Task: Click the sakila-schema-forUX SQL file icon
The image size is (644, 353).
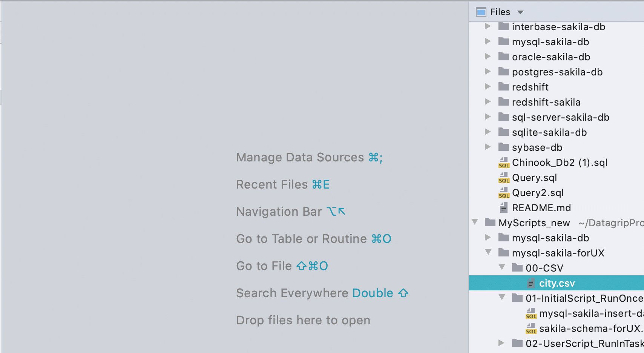Action: click(x=531, y=328)
